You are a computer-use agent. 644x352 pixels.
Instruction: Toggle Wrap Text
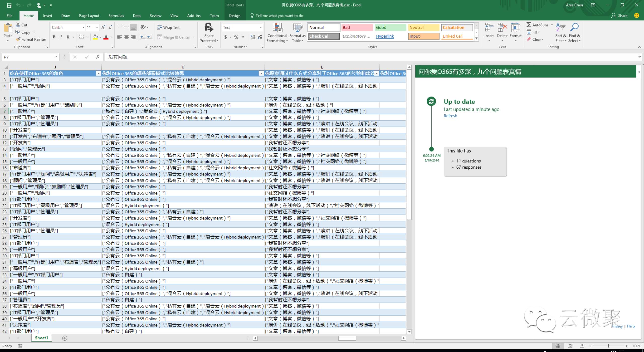click(x=168, y=27)
